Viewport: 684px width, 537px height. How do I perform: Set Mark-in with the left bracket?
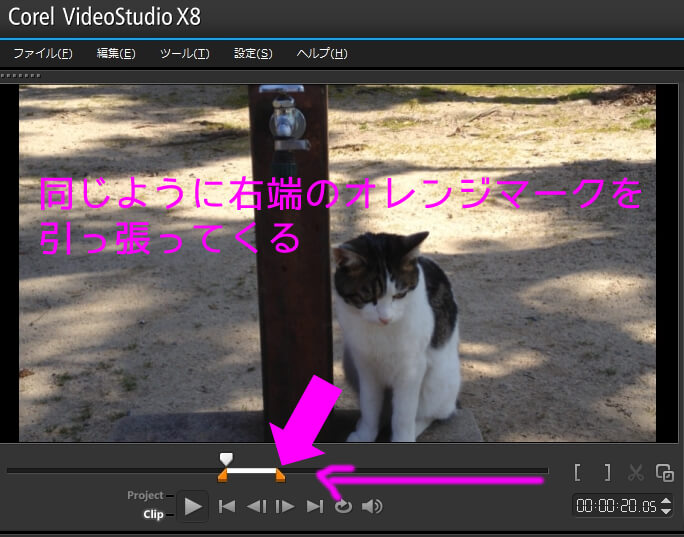578,472
